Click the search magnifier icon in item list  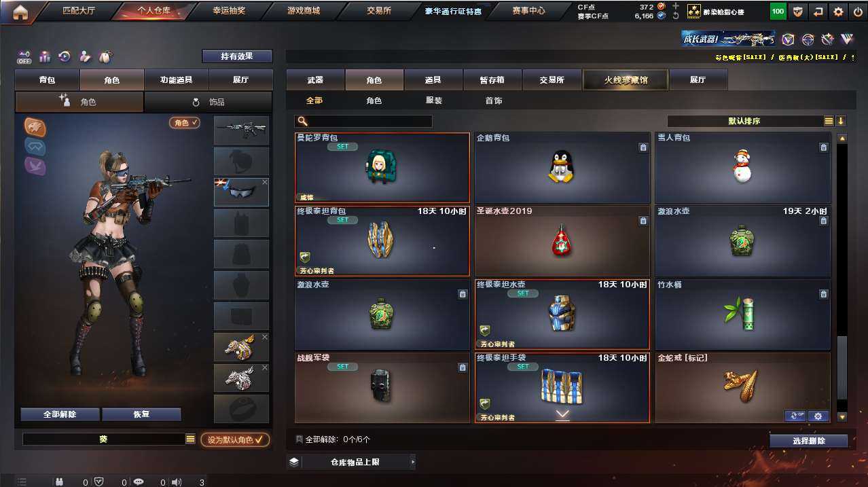[303, 121]
